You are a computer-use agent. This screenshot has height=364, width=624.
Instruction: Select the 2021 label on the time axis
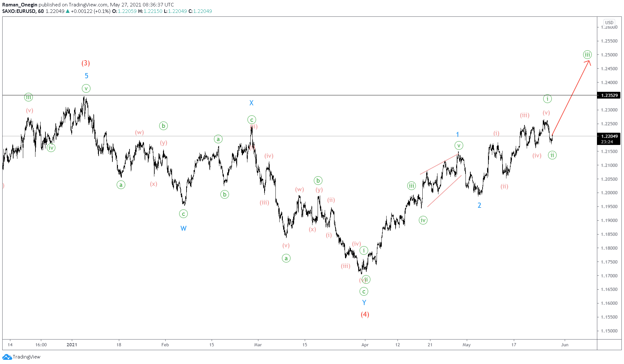[72, 344]
